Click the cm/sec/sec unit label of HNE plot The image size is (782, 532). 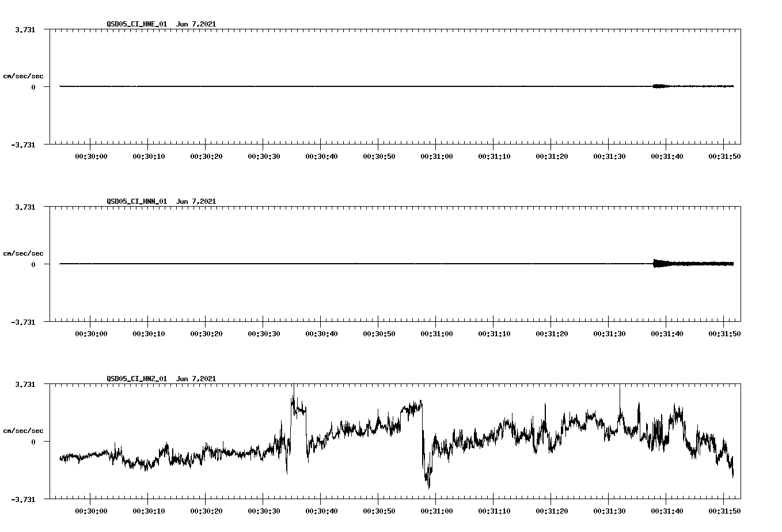(23, 76)
